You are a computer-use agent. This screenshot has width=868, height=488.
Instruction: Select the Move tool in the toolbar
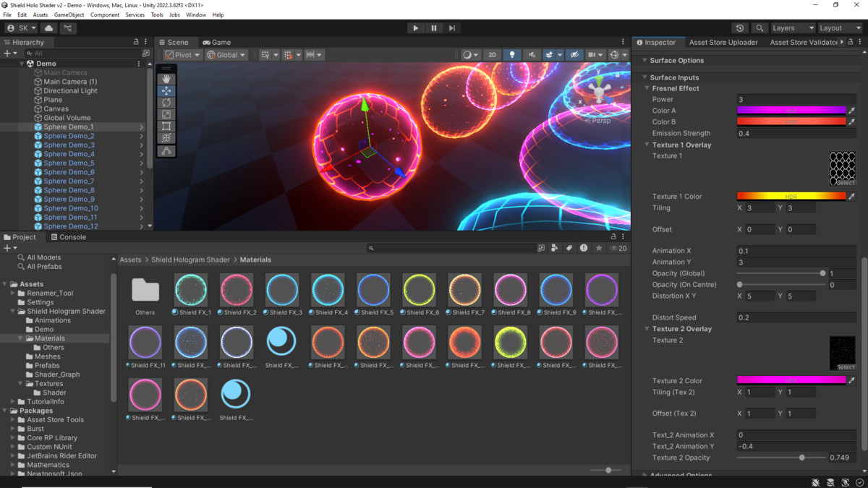(x=166, y=90)
